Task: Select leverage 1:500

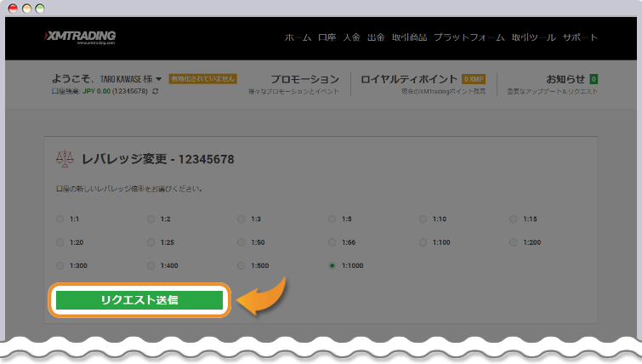Action: pyautogui.click(x=241, y=265)
